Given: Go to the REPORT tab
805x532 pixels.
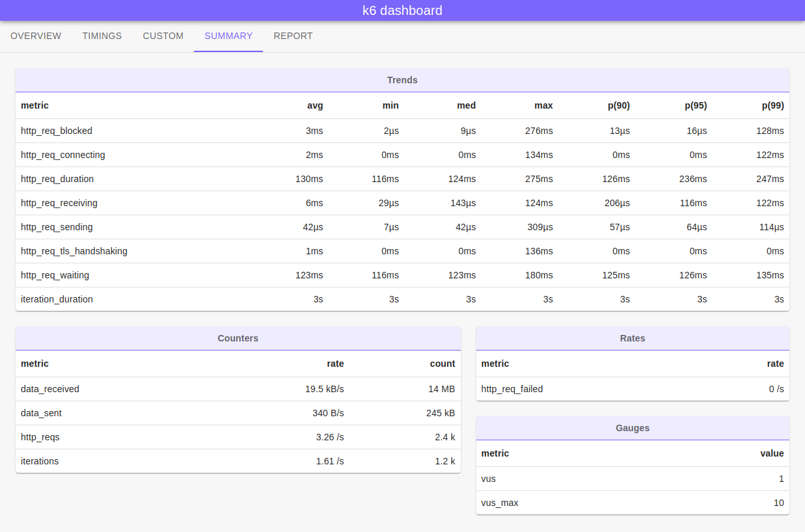Looking at the screenshot, I should click(293, 36).
